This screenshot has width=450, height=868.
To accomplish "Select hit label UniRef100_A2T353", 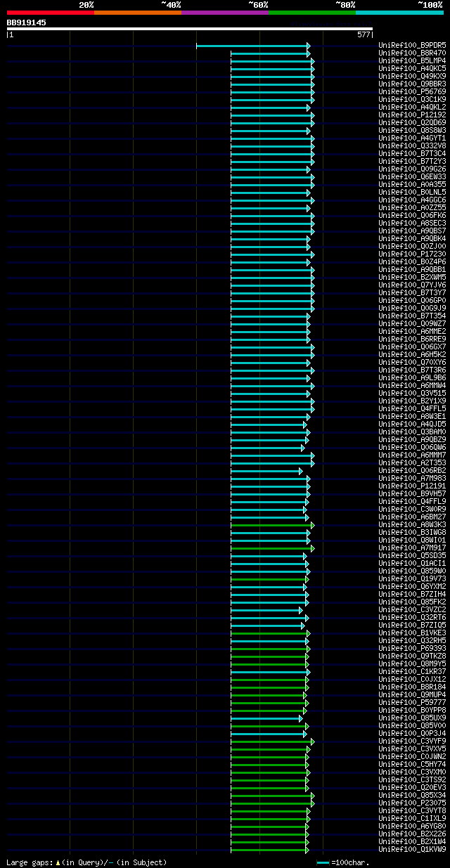I will click(x=412, y=462).
